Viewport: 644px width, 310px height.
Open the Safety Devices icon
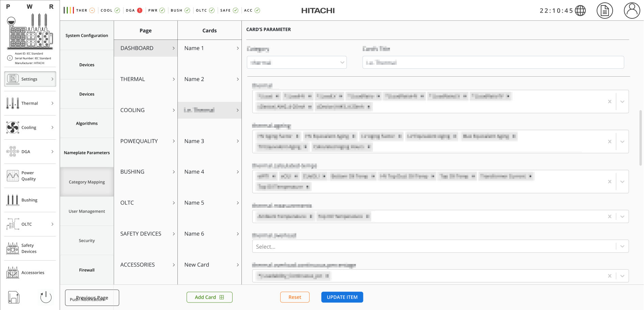pos(13,248)
